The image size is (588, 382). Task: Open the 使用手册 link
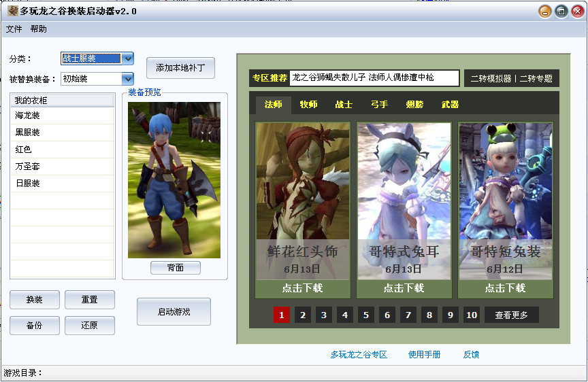[424, 355]
